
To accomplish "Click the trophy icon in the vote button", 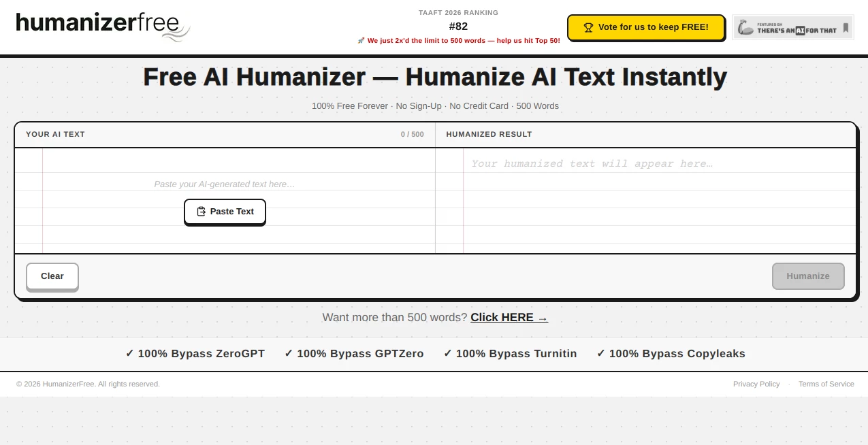I will tap(589, 27).
